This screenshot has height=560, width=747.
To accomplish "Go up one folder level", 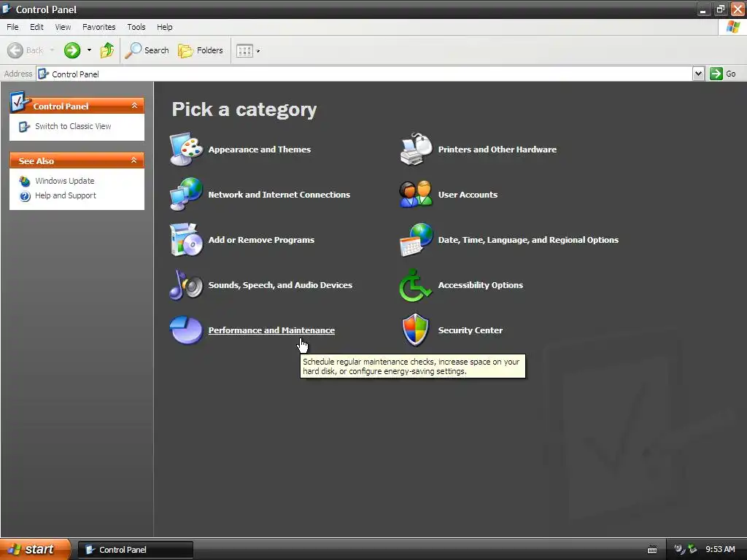I will [x=107, y=50].
